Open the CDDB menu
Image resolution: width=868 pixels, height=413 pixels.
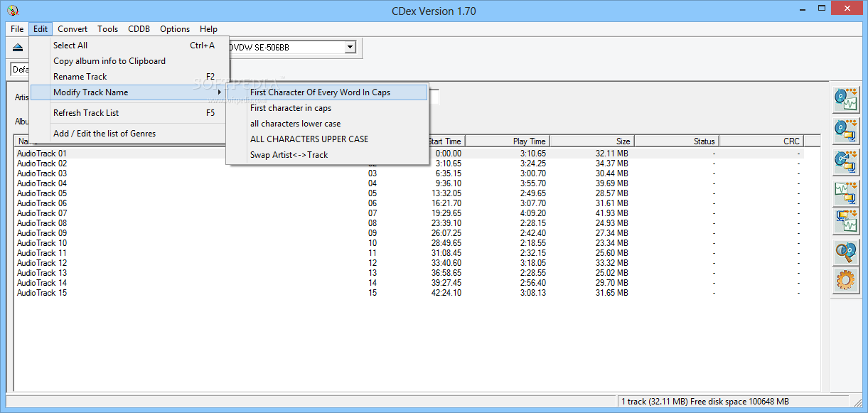tap(139, 29)
